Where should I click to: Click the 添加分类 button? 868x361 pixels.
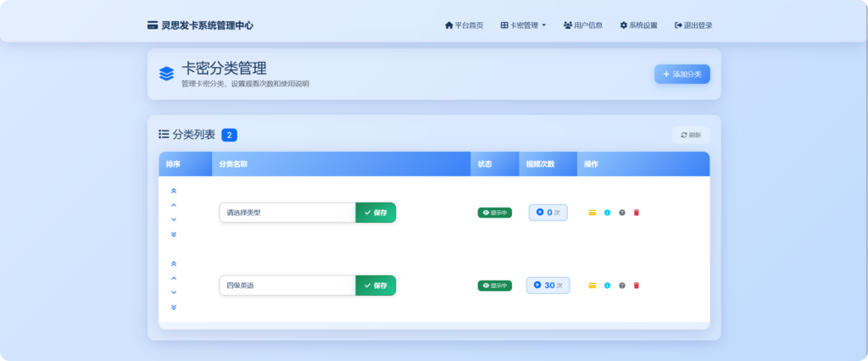682,75
